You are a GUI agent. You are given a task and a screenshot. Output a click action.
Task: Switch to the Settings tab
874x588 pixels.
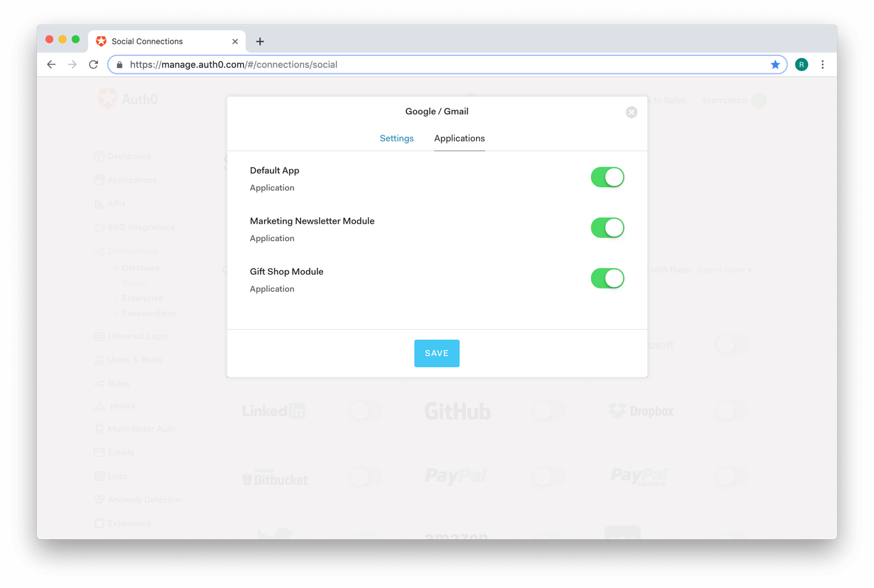[397, 138]
